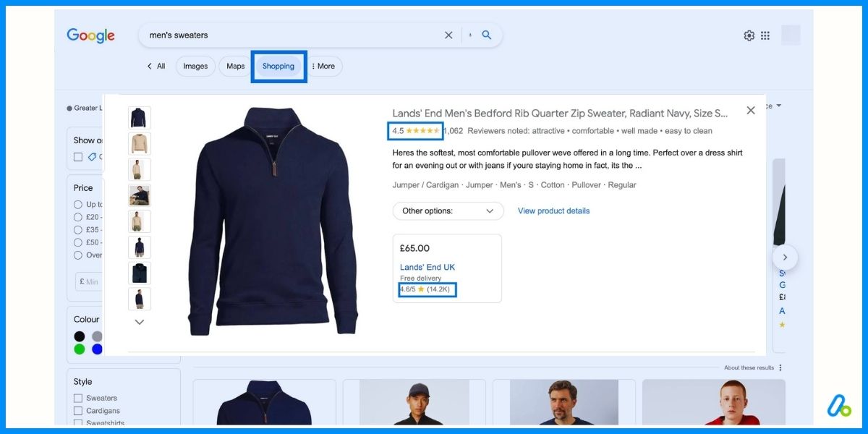The height and width of the screenshot is (434, 868).
Task: Select the fifth thumbnail, standing model in beige
Action: point(140,221)
